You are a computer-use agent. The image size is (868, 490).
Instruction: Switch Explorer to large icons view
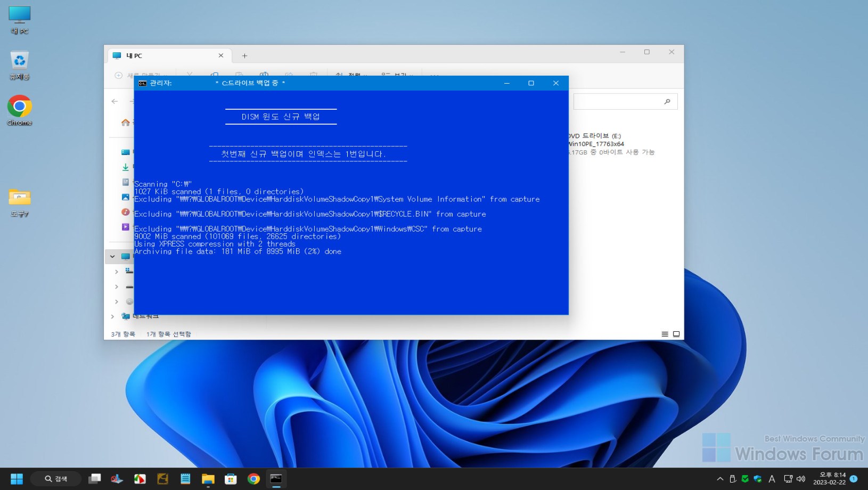(x=676, y=334)
